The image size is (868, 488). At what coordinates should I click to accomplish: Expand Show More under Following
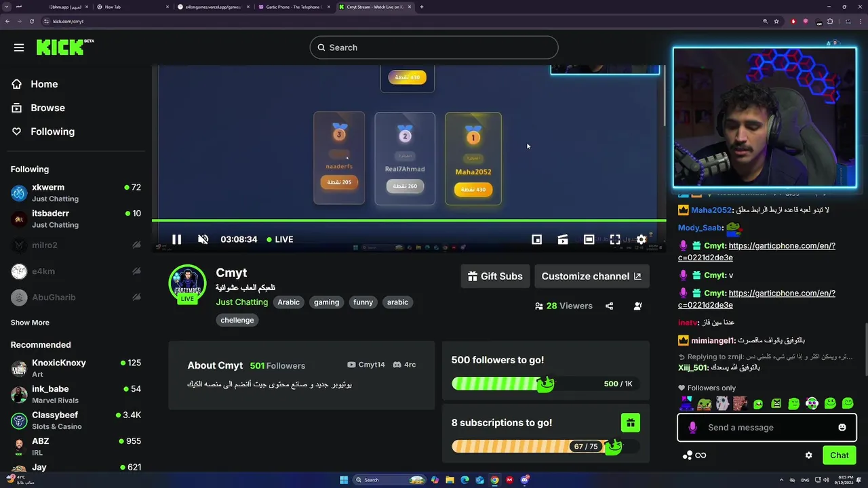[x=30, y=323]
